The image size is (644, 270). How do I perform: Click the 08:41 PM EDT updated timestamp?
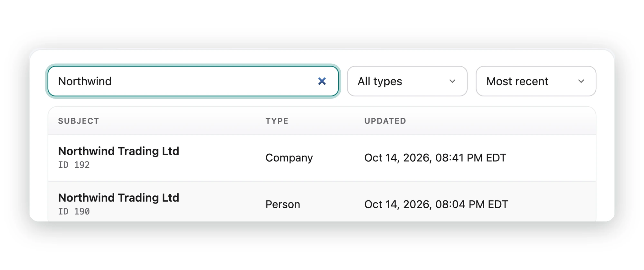coord(435,158)
